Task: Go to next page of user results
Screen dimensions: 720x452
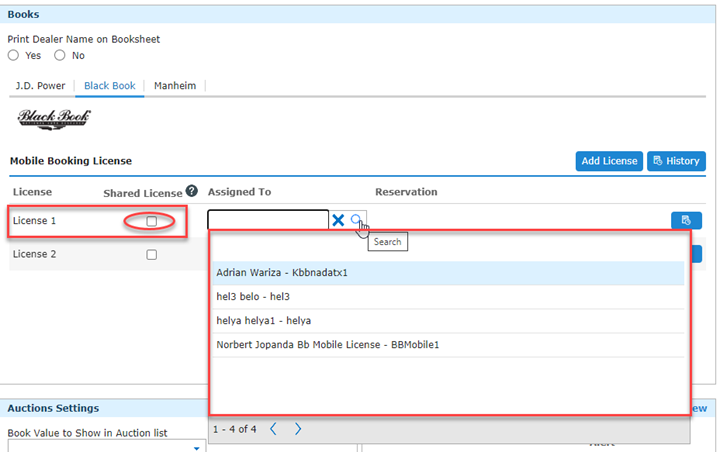Action: coord(298,429)
